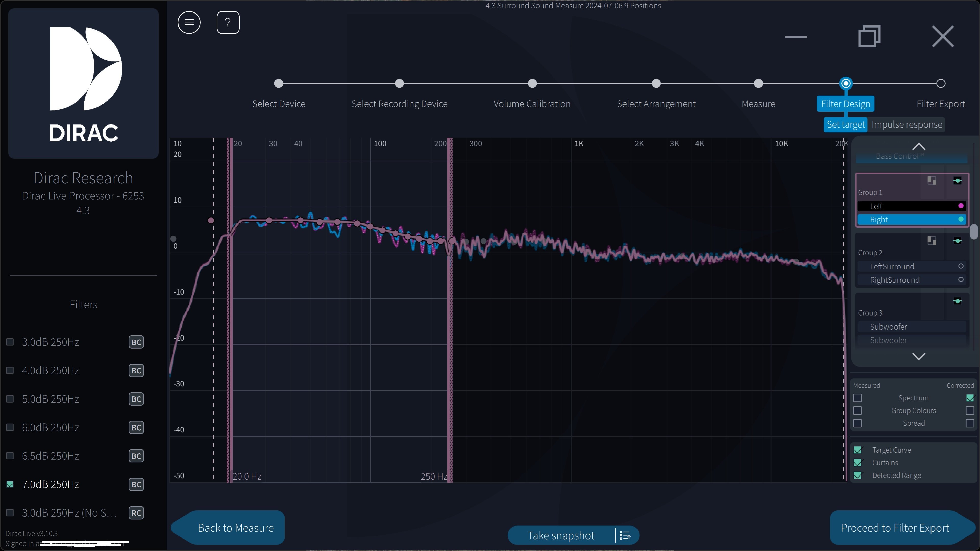Toggle the Group Colours checkbox

tap(858, 410)
